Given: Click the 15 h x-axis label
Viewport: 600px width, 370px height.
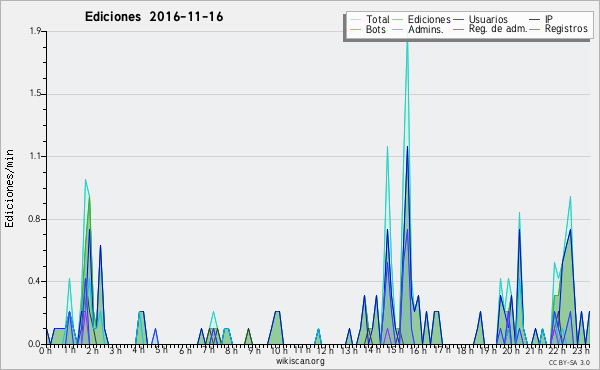Looking at the screenshot, I should pos(395,350).
